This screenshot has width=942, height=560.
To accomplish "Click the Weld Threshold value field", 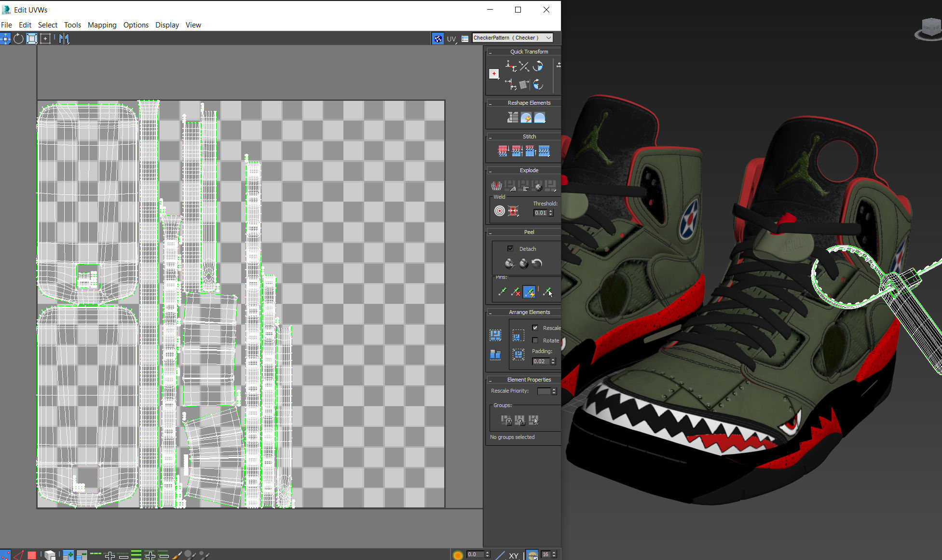I will (x=540, y=213).
